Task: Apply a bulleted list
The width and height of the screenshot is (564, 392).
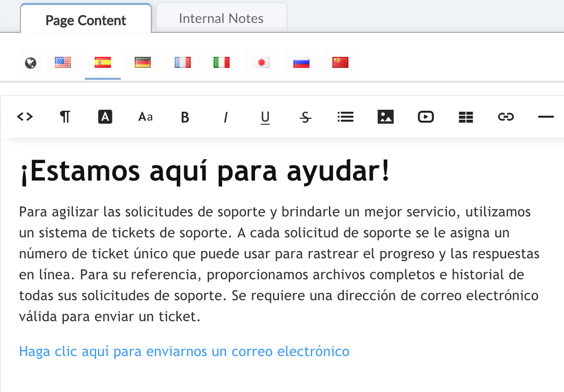Action: tap(345, 117)
